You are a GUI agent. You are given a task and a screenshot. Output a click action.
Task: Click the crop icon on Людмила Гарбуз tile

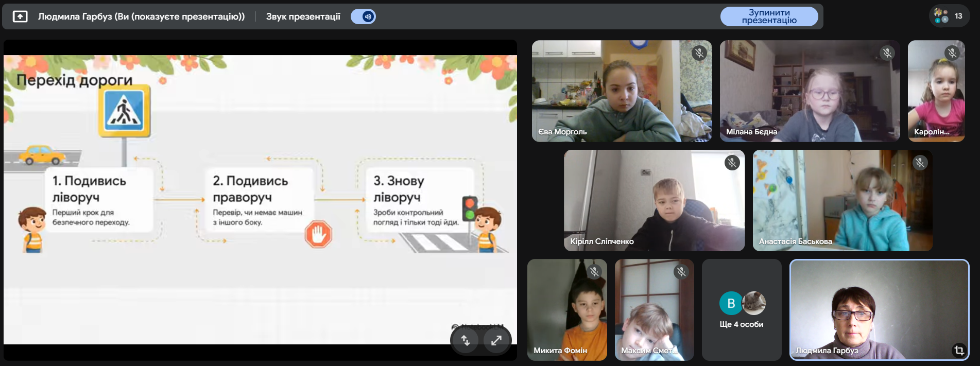[958, 350]
